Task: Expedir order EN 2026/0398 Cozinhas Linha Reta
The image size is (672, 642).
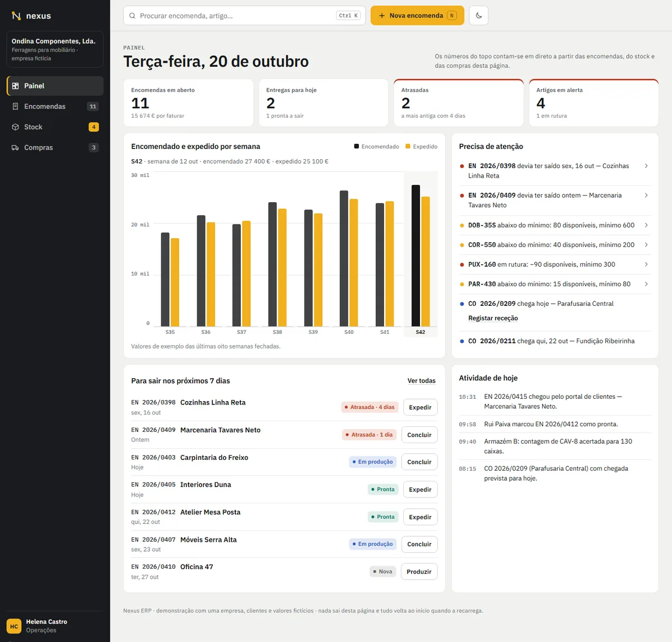Action: click(420, 407)
